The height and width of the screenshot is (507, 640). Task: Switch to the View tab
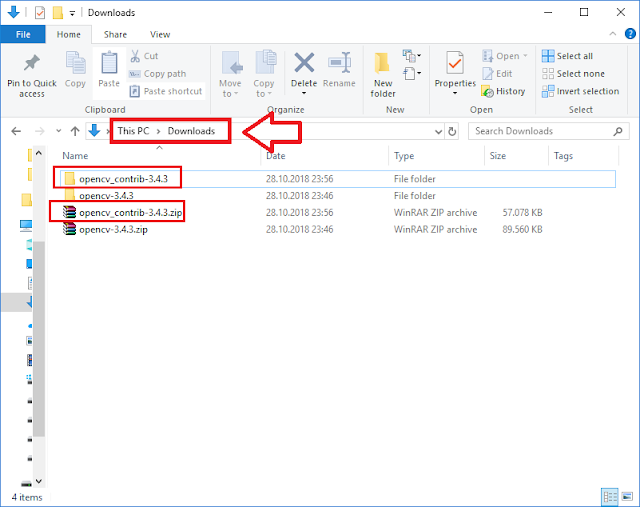160,34
